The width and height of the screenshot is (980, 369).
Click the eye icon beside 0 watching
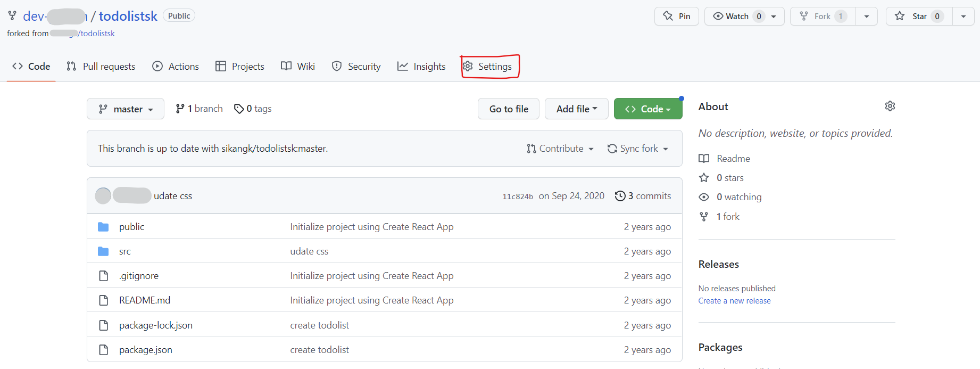(x=704, y=197)
